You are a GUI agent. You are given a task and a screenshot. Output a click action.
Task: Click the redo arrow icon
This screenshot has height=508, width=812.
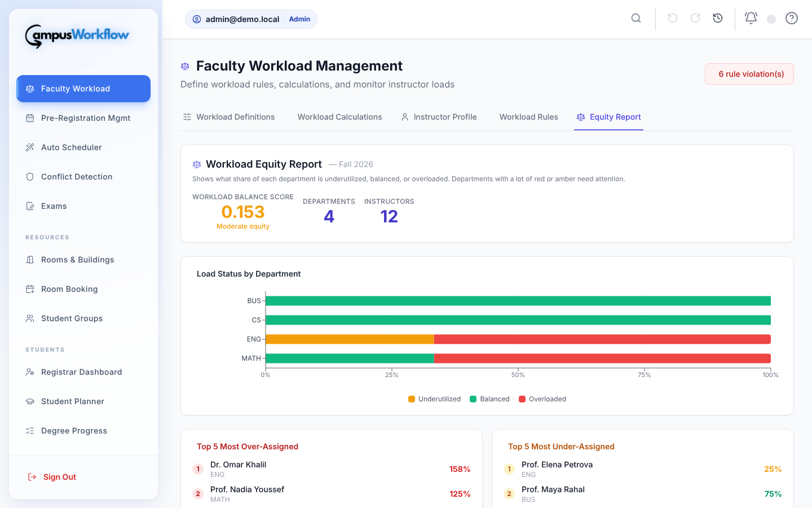[695, 19]
